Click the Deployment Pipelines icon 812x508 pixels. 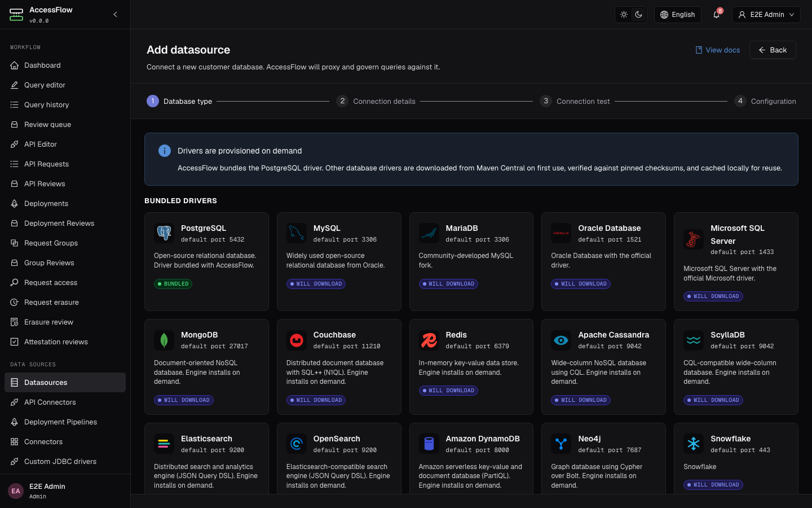point(15,422)
